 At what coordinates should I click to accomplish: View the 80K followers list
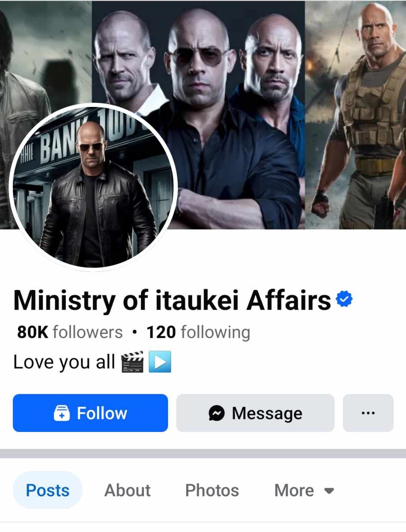coord(70,332)
